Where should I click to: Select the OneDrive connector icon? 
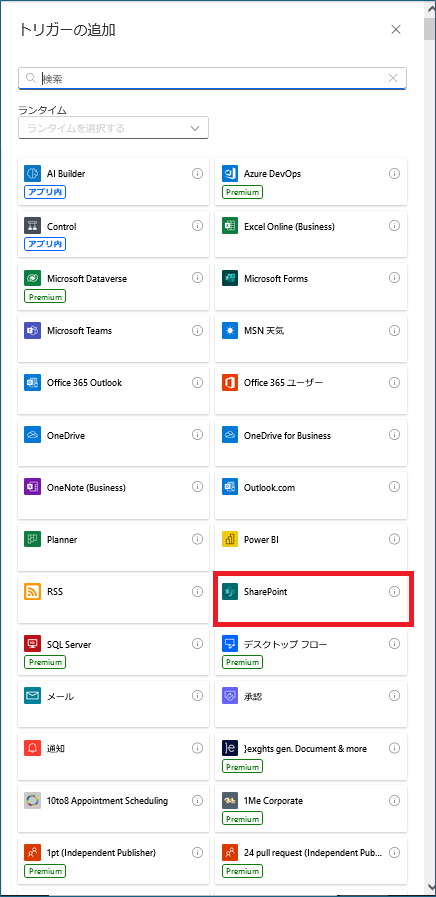point(33,435)
